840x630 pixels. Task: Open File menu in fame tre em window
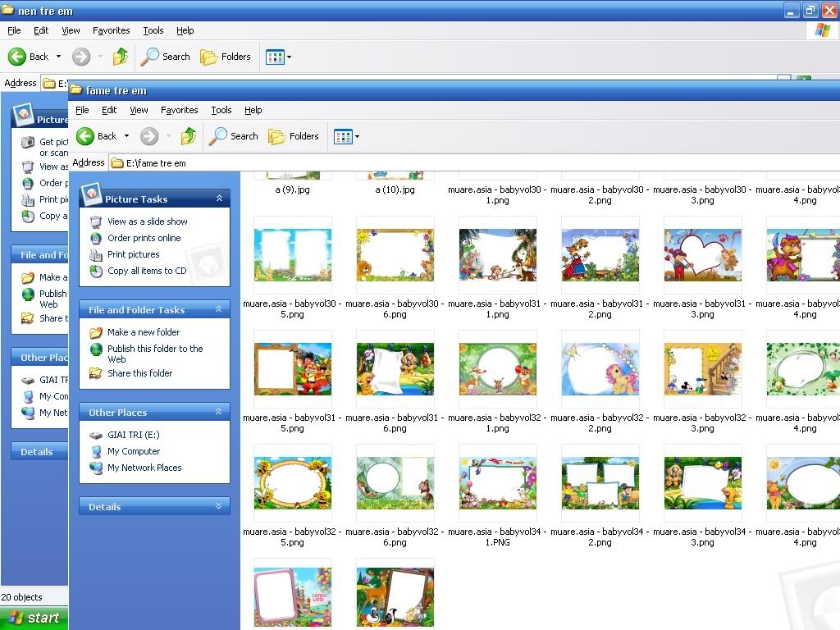coord(83,111)
